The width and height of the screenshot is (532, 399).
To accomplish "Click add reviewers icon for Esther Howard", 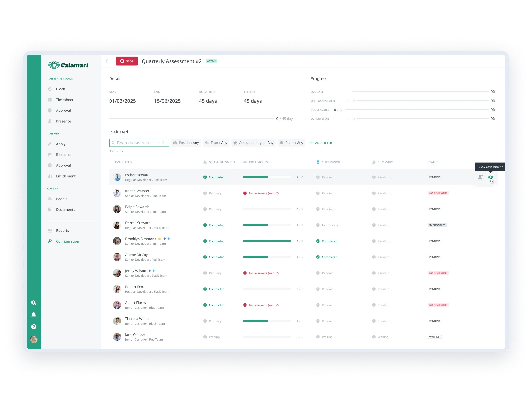I will pos(480,177).
